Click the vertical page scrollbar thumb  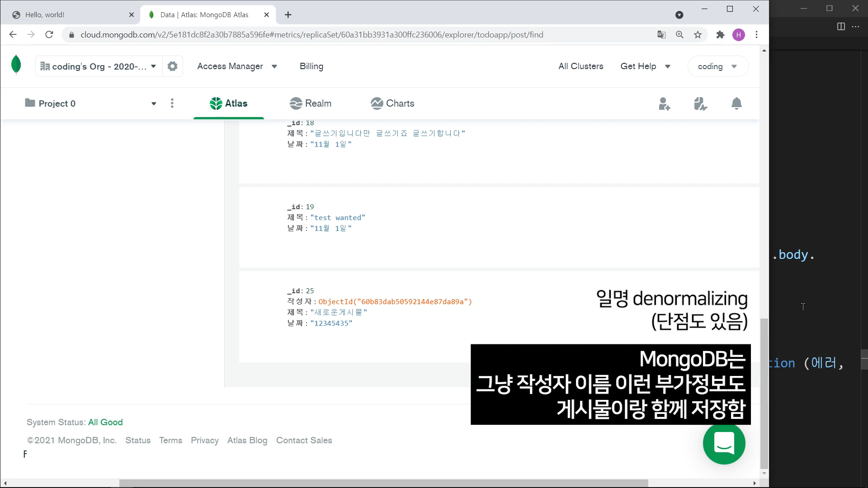764,393
